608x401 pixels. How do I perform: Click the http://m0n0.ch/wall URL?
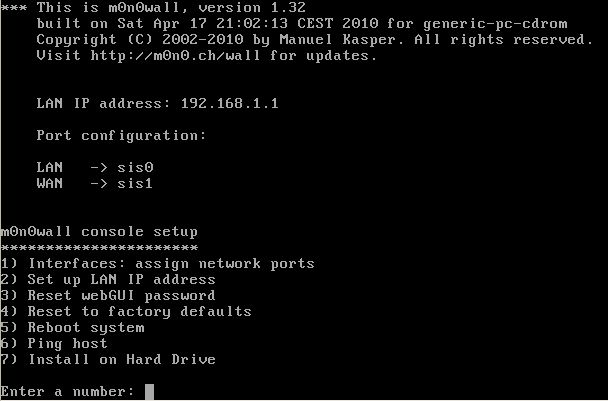pos(176,55)
